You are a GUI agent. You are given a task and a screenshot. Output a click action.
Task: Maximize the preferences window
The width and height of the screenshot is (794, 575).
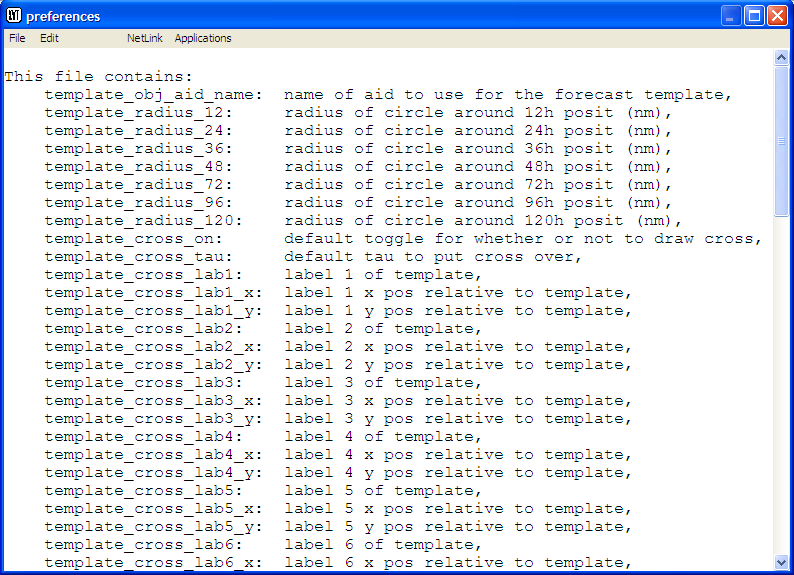click(x=754, y=16)
